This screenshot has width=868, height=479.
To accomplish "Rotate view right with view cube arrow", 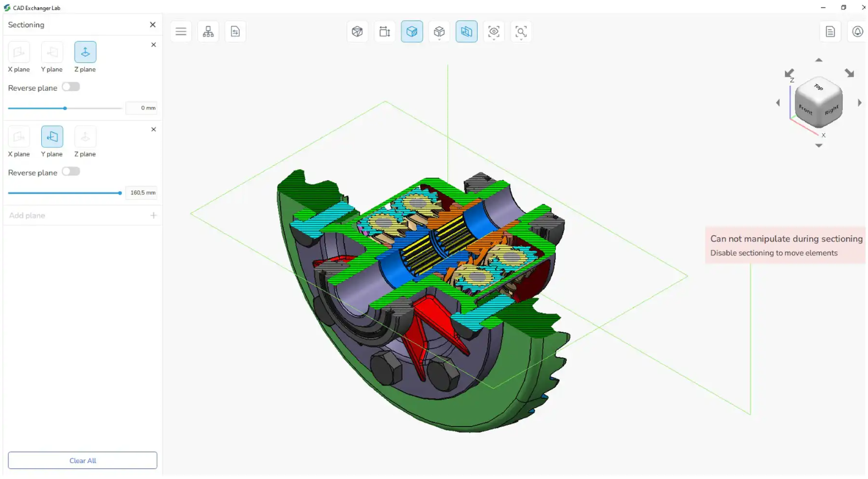I will point(859,103).
